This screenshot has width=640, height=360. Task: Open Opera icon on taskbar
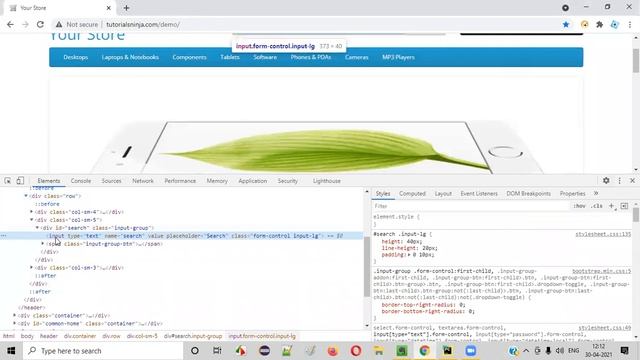(356, 351)
